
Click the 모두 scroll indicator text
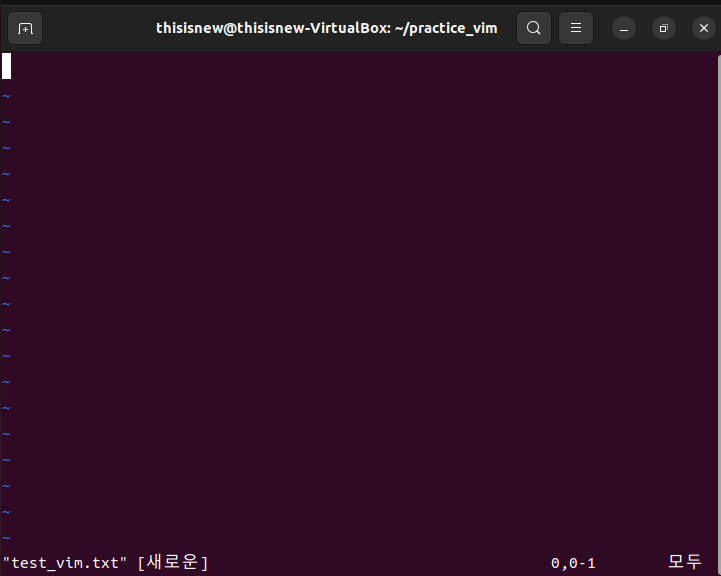pos(685,562)
